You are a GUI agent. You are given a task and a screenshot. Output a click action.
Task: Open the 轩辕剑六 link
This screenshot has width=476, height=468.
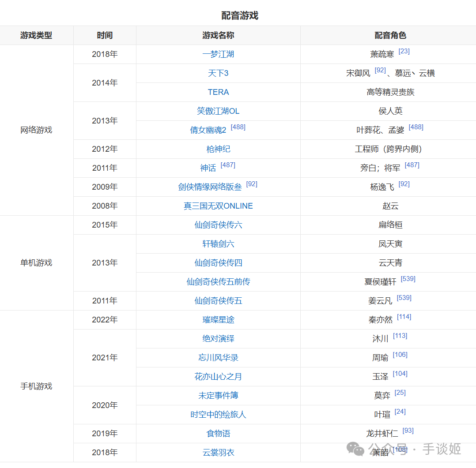pos(218,244)
